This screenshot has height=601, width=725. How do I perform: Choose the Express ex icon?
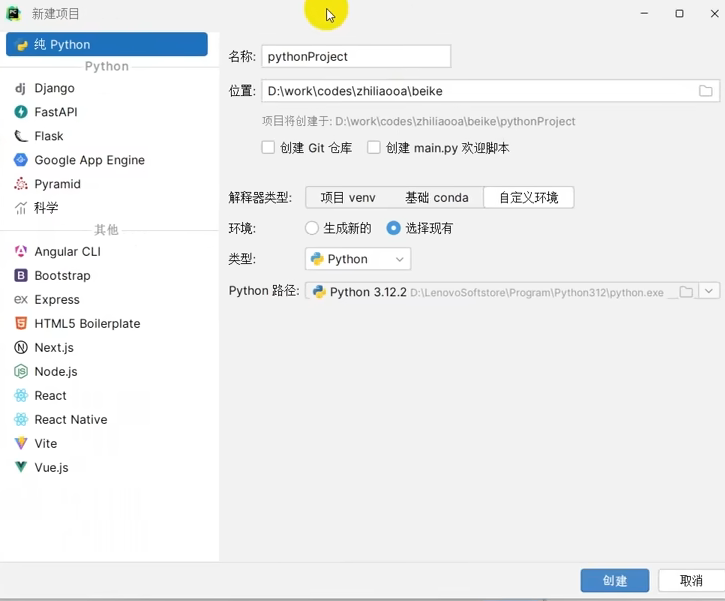pyautogui.click(x=21, y=299)
